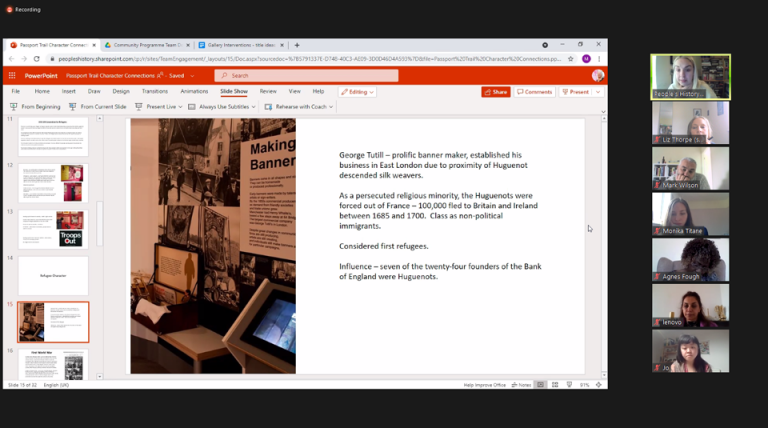Switch to the Gallery Interventions browser tab
768x428 pixels.
click(x=238, y=45)
